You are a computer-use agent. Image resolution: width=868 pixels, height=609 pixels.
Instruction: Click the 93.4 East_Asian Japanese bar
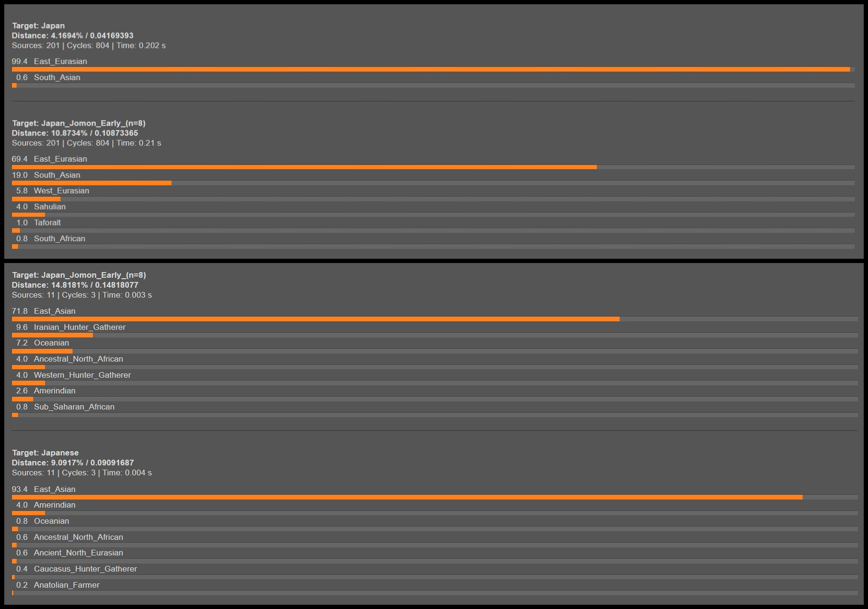pyautogui.click(x=407, y=498)
